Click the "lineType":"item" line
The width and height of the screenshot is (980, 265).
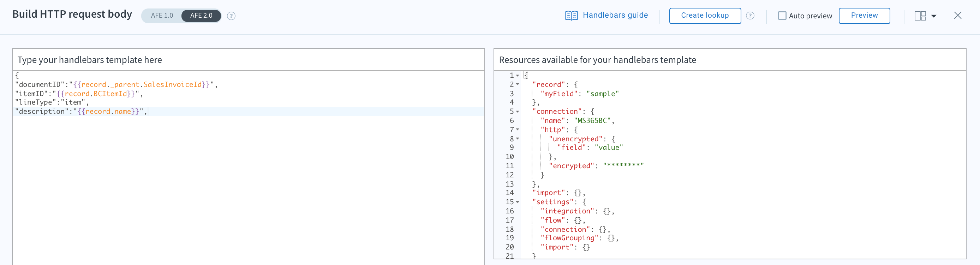(x=52, y=102)
